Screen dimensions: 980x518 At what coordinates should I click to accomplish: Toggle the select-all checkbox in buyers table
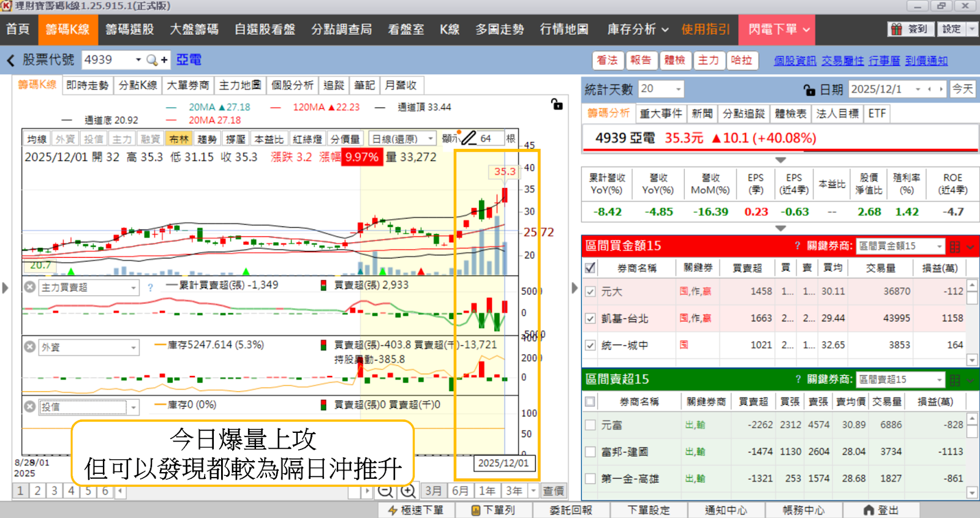(590, 268)
